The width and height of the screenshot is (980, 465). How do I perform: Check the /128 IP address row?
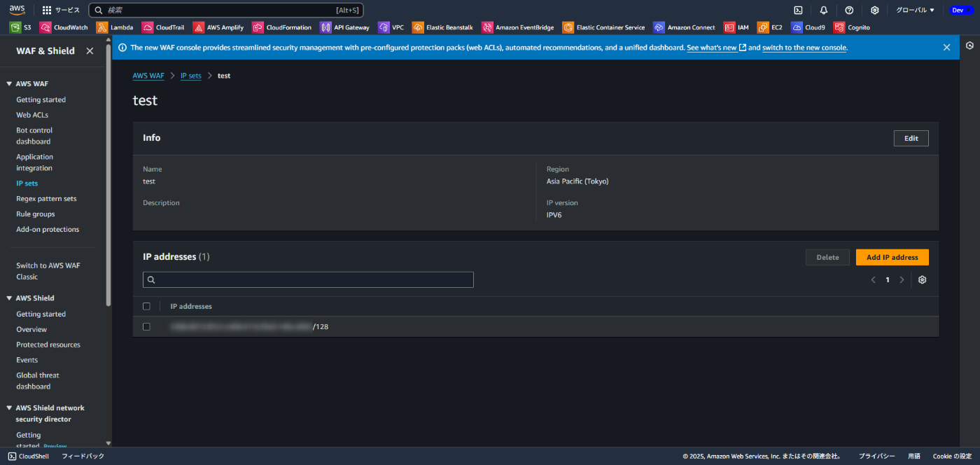click(x=146, y=326)
